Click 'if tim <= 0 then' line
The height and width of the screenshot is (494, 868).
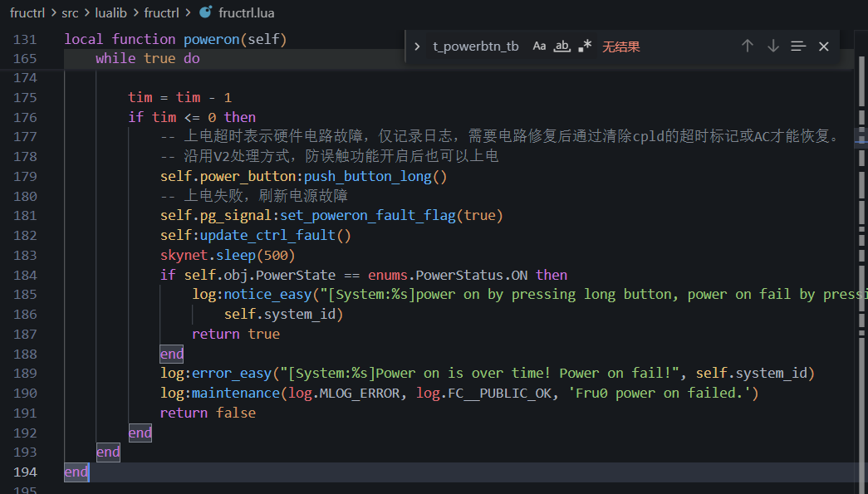point(192,117)
